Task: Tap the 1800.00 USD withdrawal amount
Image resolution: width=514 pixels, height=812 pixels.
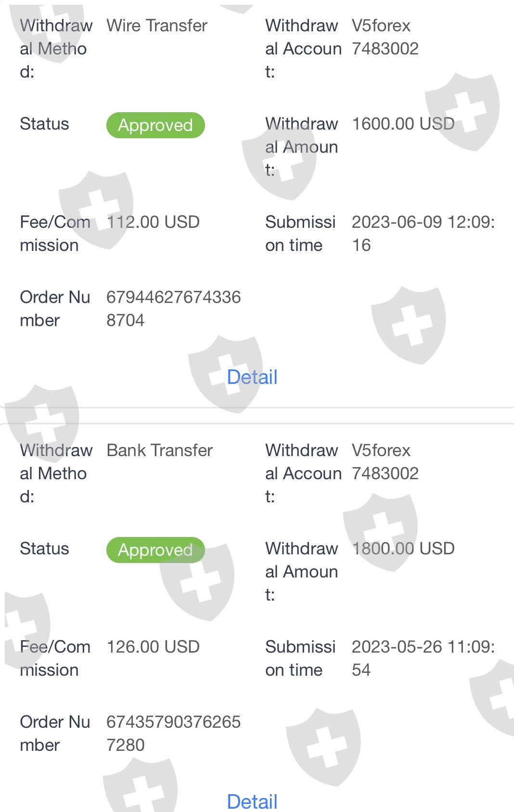Action: 403,549
